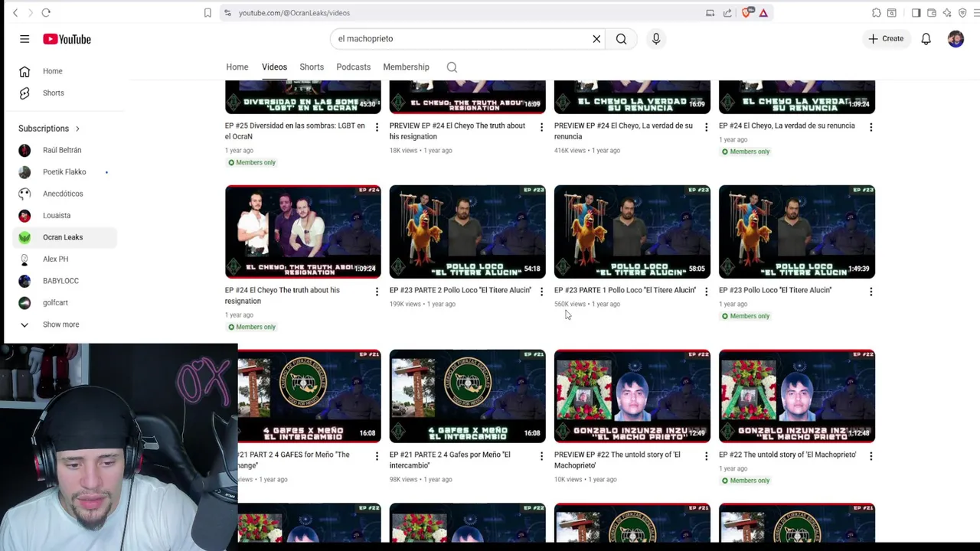Toggle the browser sidebar panel
Screen dimensions: 980x551
coord(916,13)
